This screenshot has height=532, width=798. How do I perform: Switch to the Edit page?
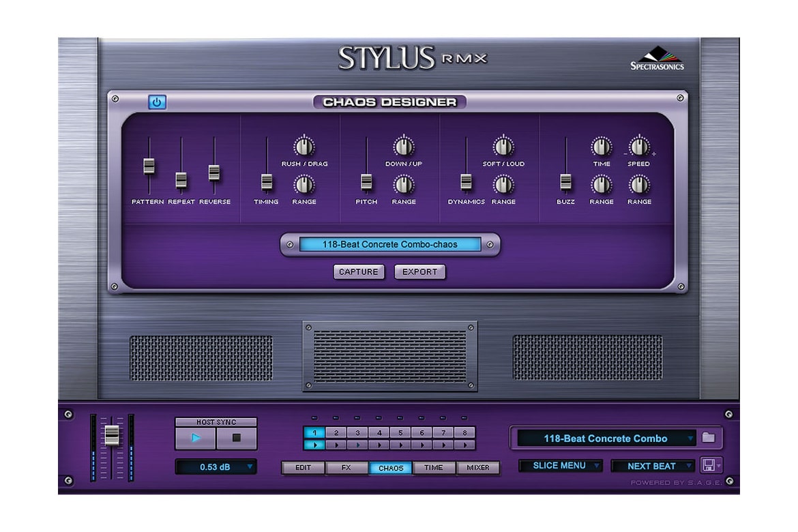tap(304, 467)
